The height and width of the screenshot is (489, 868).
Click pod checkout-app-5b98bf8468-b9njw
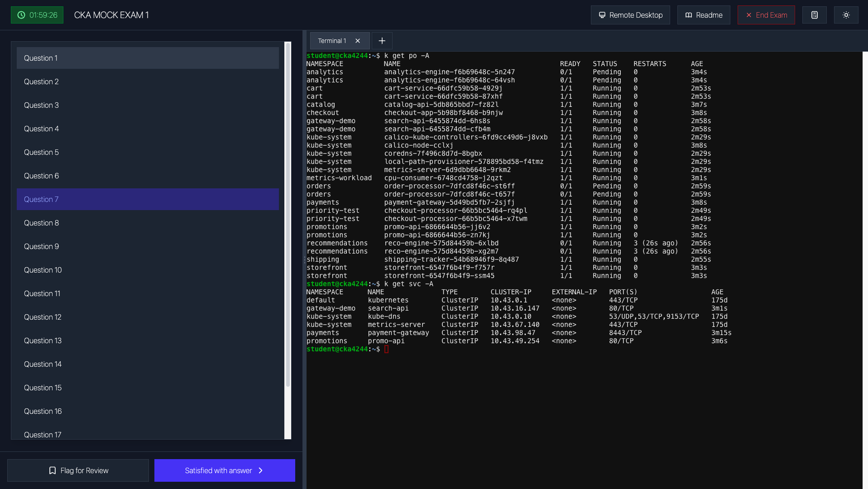(x=443, y=113)
